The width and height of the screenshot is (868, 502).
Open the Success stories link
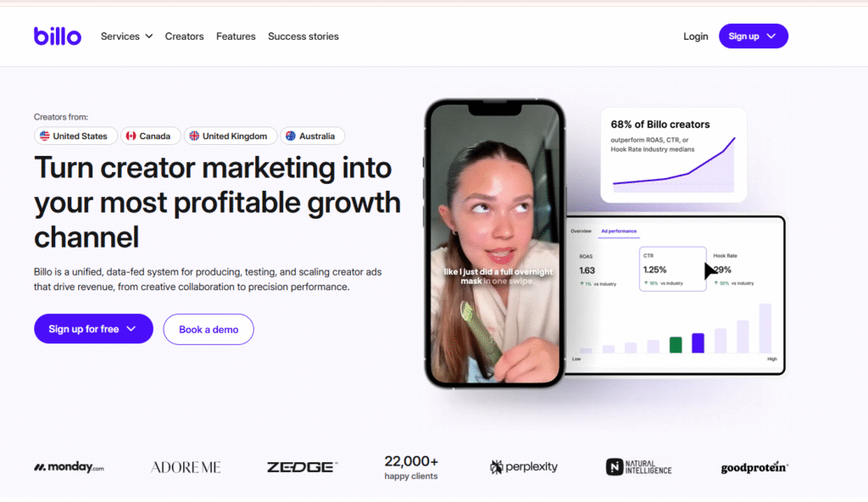point(303,36)
